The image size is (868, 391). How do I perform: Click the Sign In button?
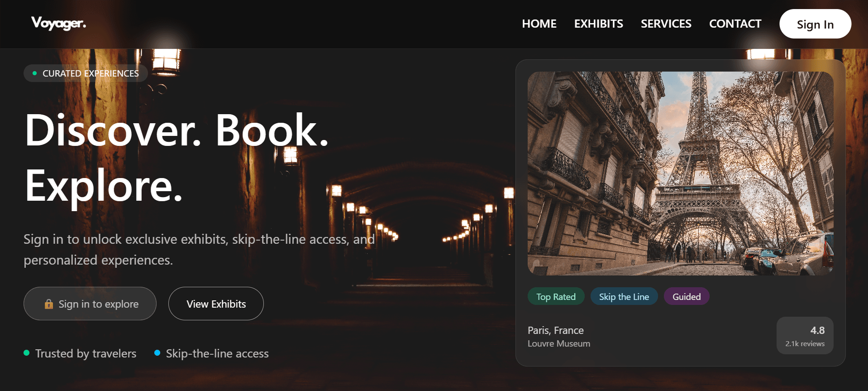[x=815, y=24]
